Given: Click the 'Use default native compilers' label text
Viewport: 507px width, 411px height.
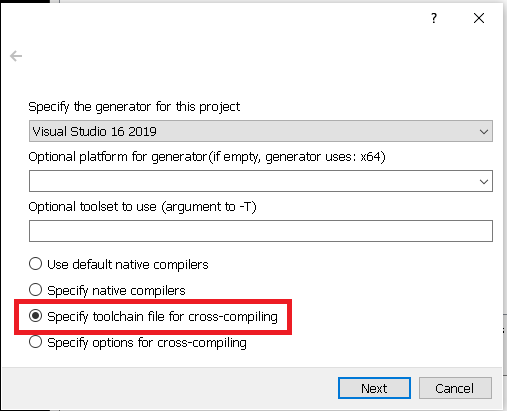Looking at the screenshot, I should (128, 264).
